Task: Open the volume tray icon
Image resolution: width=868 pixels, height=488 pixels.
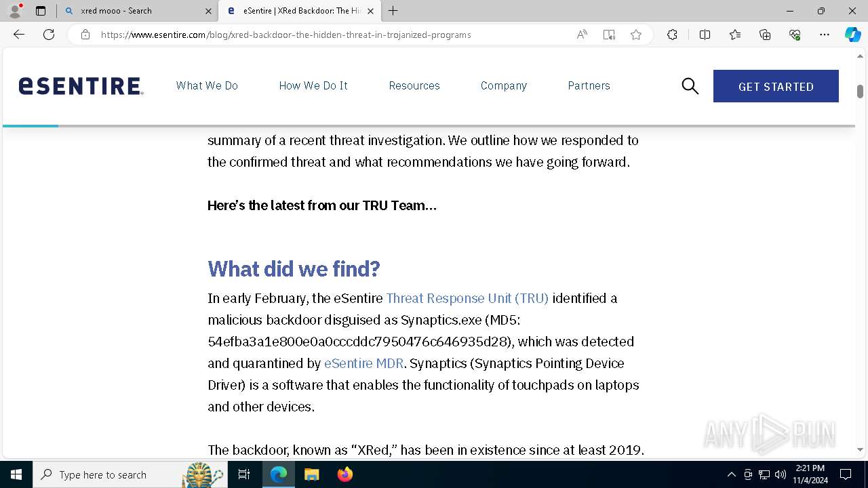Action: point(781,474)
